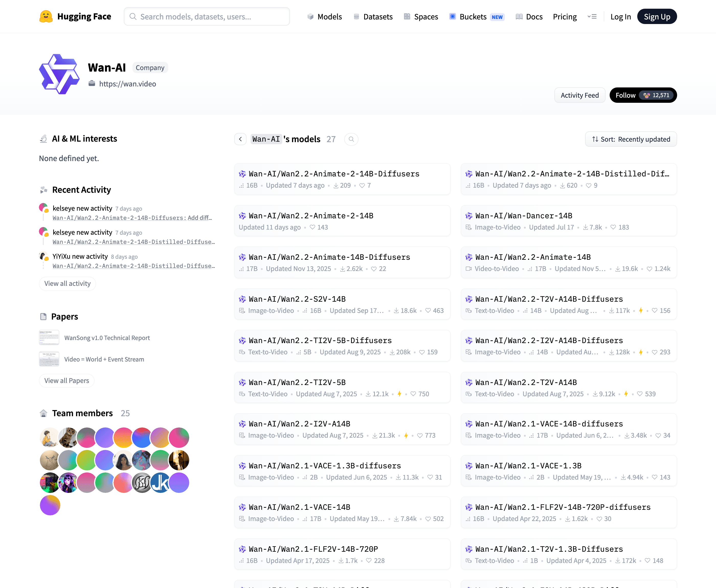Viewport: 716px width, 588px height.
Task: Open the WanSong v1.0 Technical Report paper
Action: [107, 338]
